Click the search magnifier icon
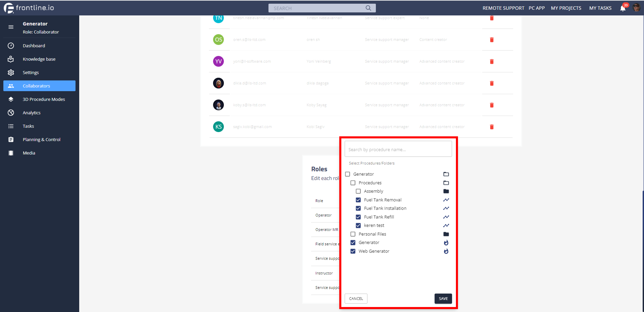 368,8
